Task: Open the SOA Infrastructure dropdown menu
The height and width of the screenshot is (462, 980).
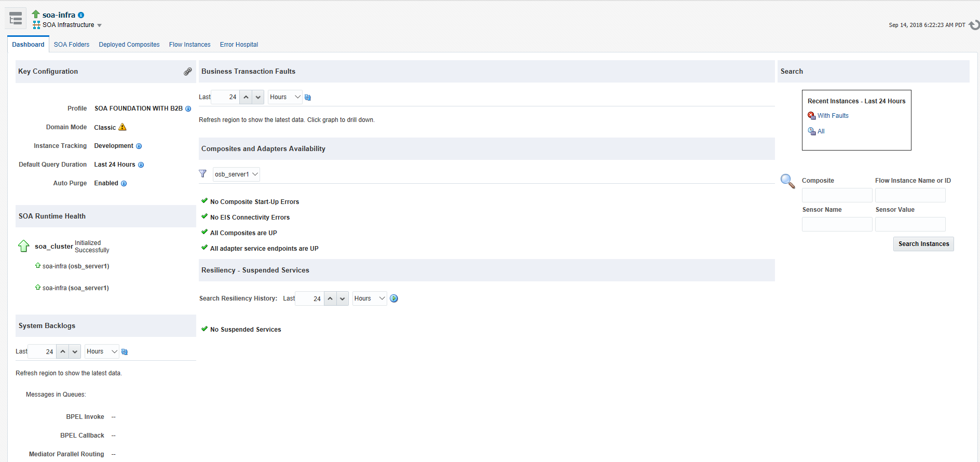Action: (x=100, y=25)
